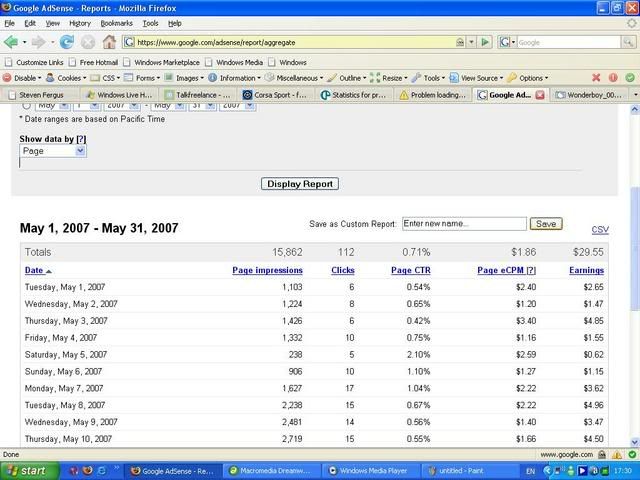Viewport: 640px width, 480px height.
Task: Click the Stop loading icon
Action: pos(87,42)
